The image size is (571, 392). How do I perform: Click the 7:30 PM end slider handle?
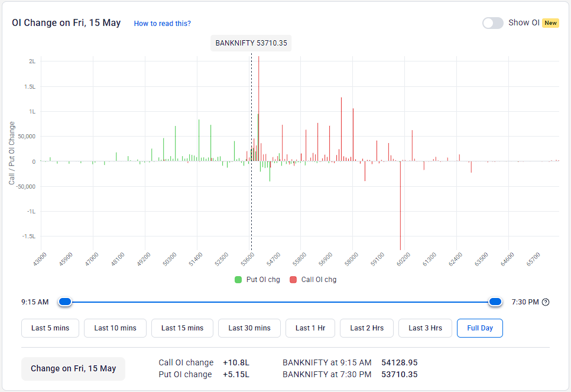pyautogui.click(x=495, y=302)
